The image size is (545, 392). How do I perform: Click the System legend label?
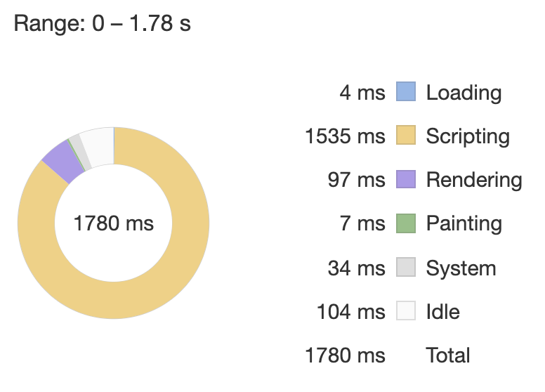point(461,268)
